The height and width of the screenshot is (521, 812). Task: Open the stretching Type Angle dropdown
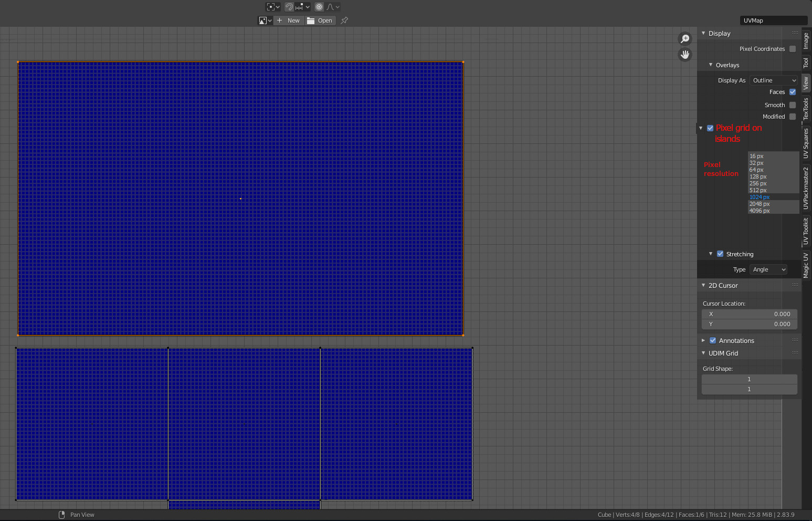coord(768,269)
